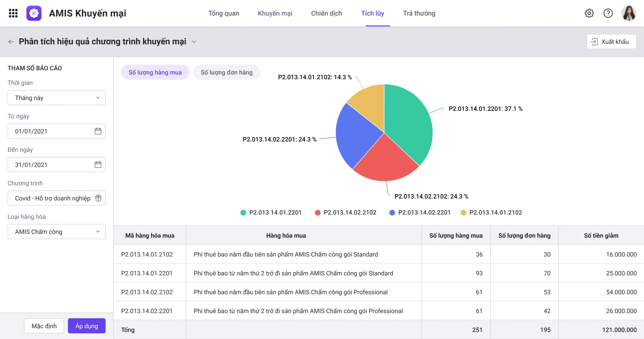Click the AMIS Khuyến mại logo icon

pyautogui.click(x=34, y=13)
